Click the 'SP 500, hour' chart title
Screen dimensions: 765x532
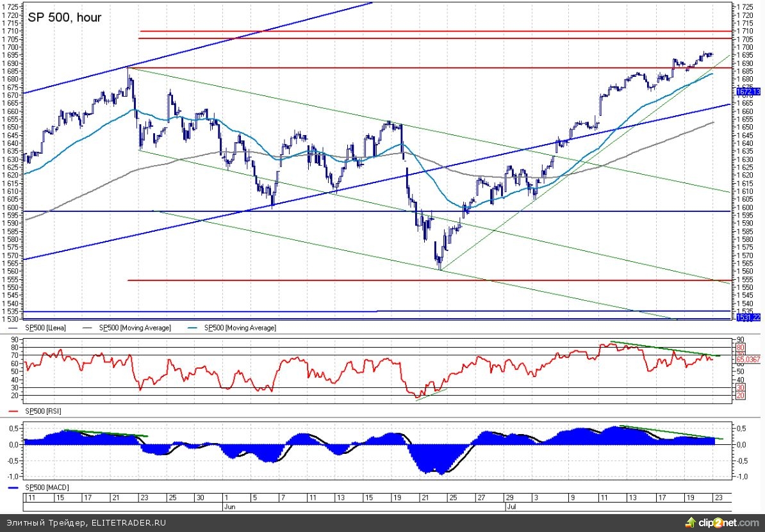(x=64, y=17)
